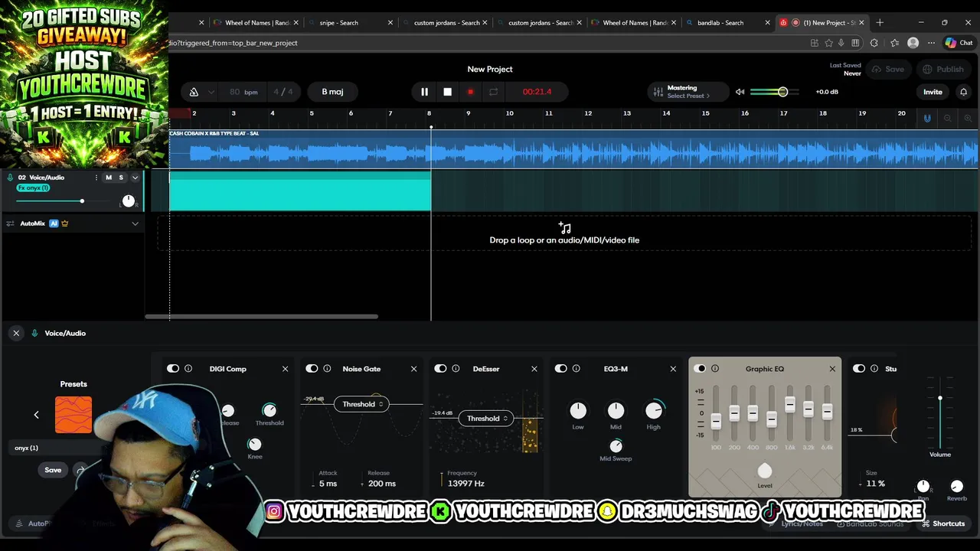Zoom in the timeline
Screen dimensions: 980x551
click(x=968, y=118)
